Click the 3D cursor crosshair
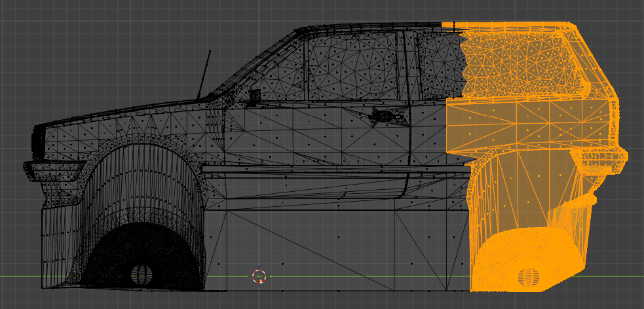Viewport: 644px width, 309px height. coord(259,276)
